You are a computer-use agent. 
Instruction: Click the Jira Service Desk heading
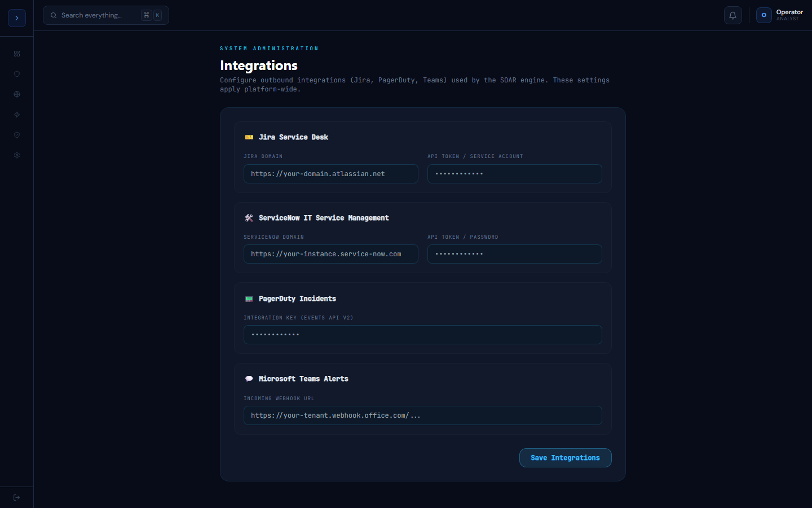click(293, 137)
